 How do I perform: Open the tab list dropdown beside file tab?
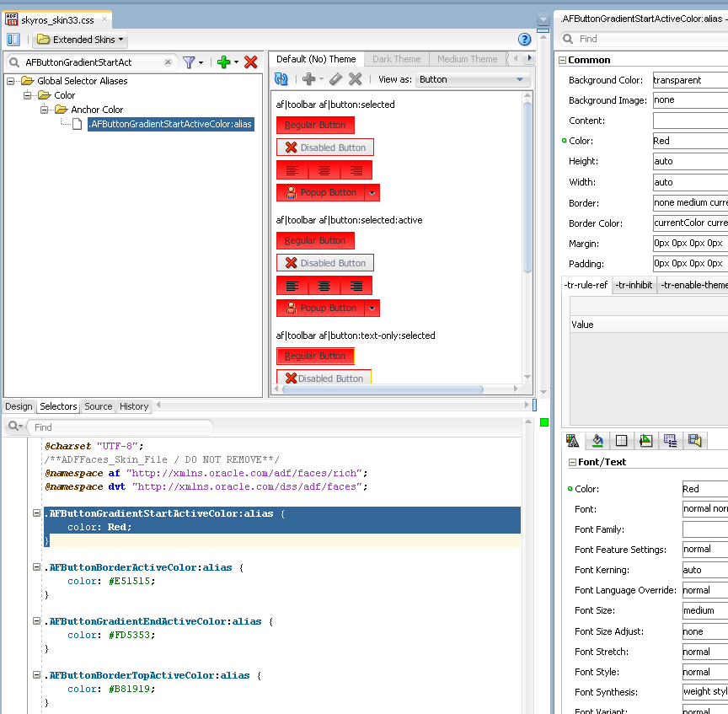[x=543, y=20]
